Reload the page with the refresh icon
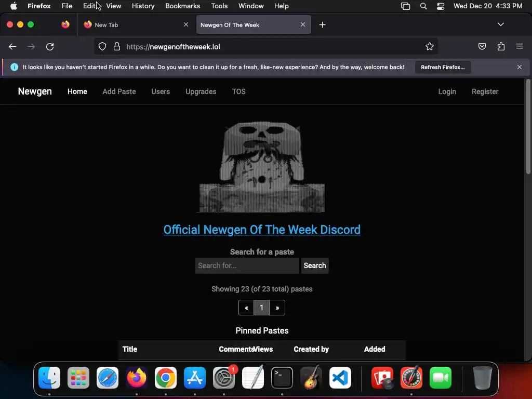532x399 pixels. [x=50, y=47]
